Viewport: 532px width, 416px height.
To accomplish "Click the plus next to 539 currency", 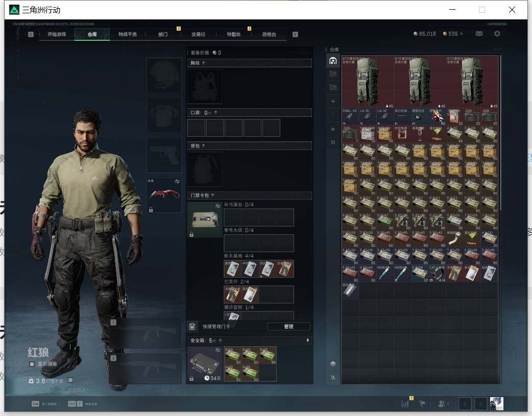I will pos(461,34).
